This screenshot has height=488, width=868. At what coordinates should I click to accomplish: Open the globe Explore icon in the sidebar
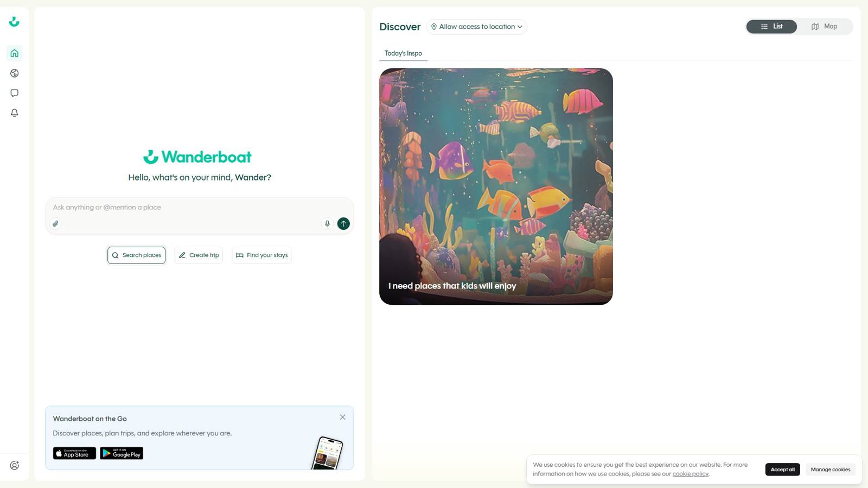(x=15, y=73)
